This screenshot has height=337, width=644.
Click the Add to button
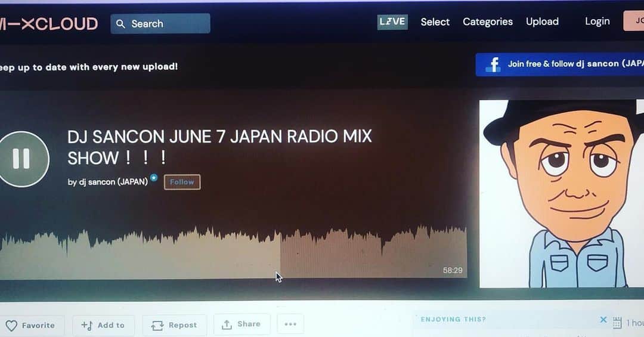[x=103, y=326]
